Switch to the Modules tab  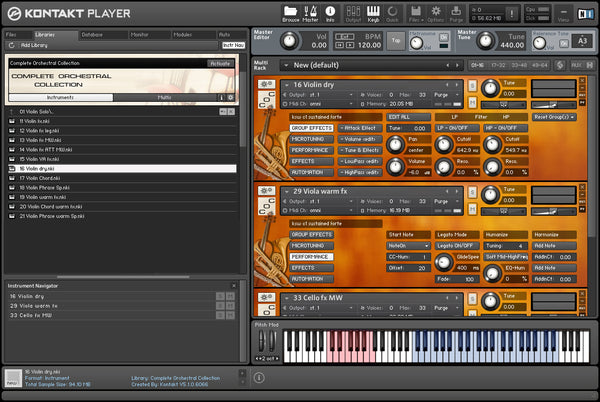pyautogui.click(x=183, y=34)
